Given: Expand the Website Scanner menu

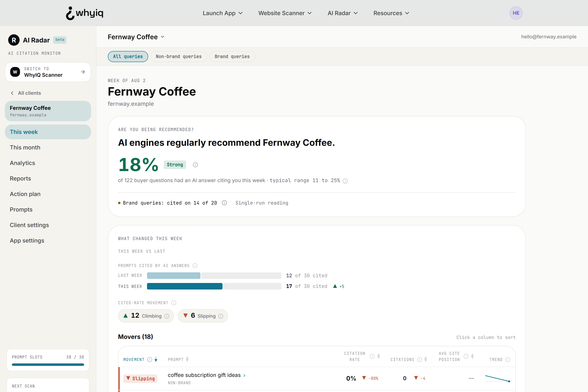Looking at the screenshot, I should (x=285, y=13).
